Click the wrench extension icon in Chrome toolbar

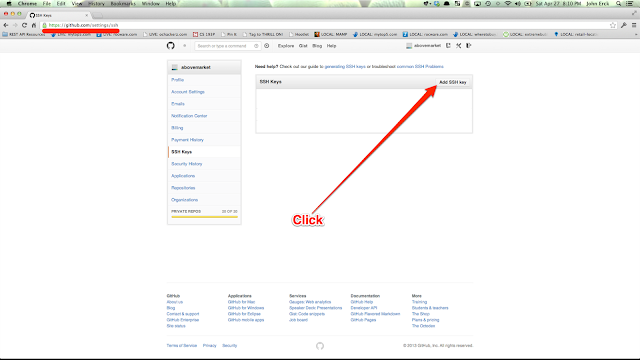[x=624, y=25]
